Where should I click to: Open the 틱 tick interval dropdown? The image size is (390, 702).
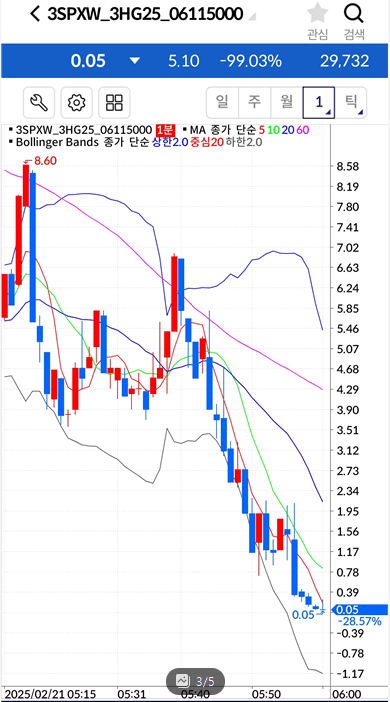(351, 103)
